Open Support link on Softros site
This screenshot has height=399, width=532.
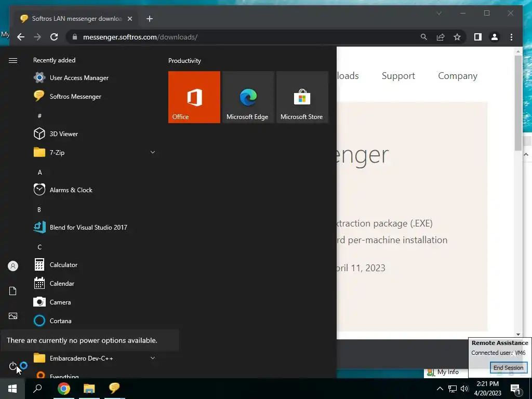coord(398,76)
